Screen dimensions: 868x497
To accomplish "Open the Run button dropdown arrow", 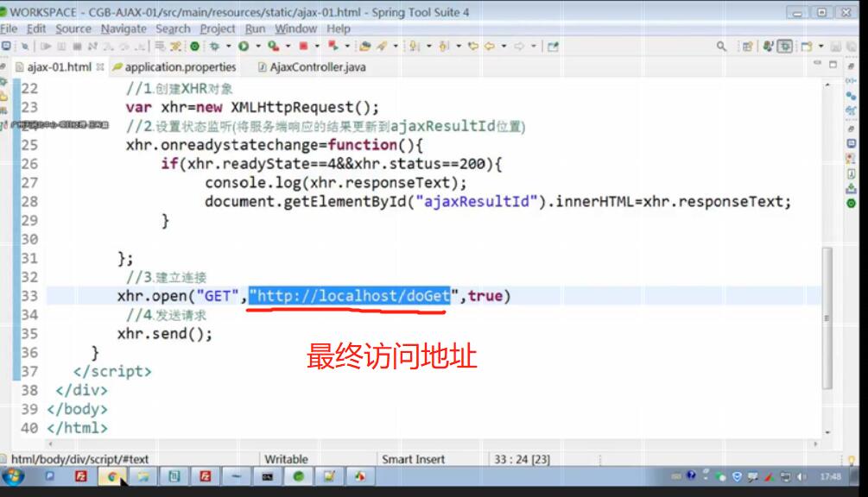I will point(258,48).
